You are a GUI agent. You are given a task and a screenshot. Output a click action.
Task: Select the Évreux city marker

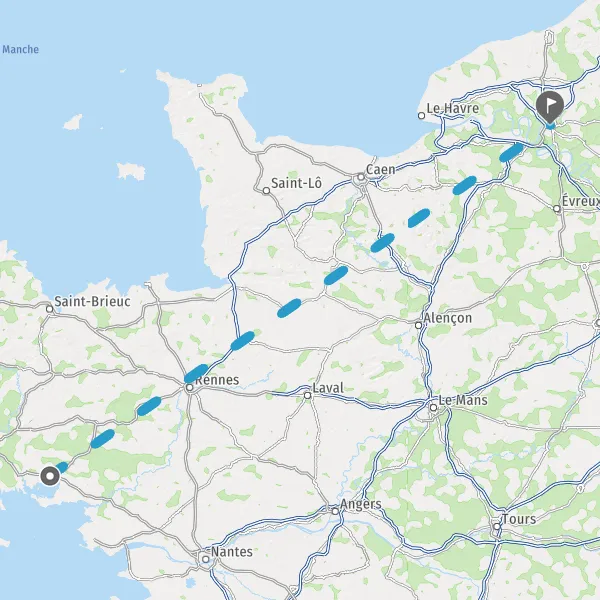pyautogui.click(x=557, y=209)
